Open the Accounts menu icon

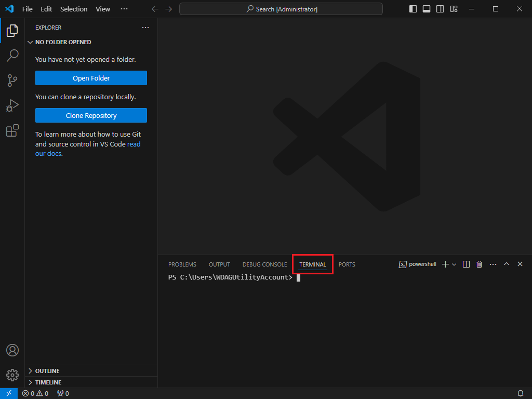12,350
